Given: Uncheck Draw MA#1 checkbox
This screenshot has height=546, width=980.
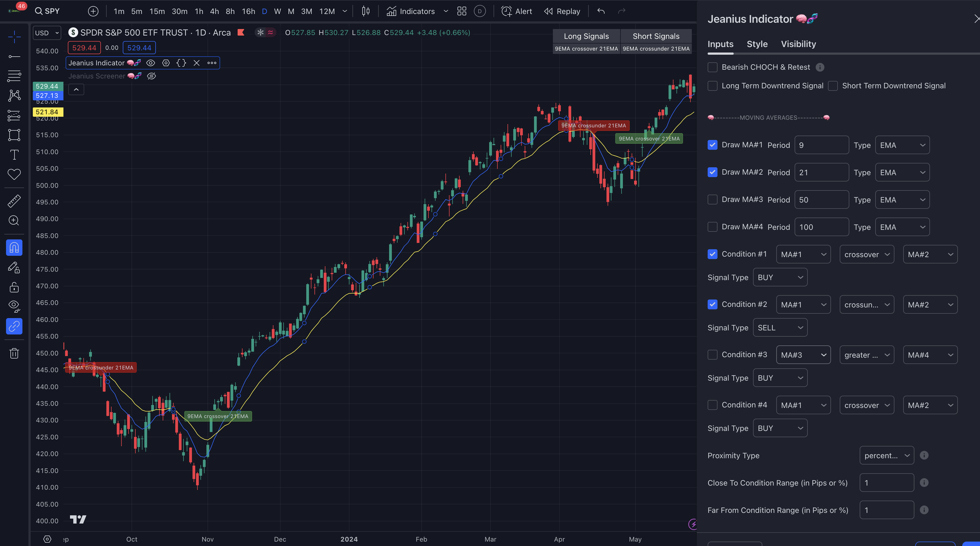Looking at the screenshot, I should 712,145.
